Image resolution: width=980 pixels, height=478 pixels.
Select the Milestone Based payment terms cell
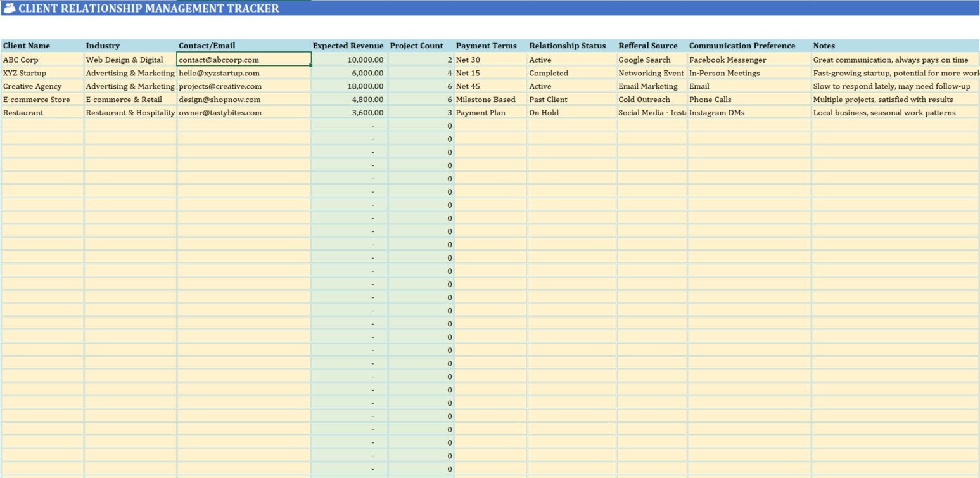(x=485, y=99)
